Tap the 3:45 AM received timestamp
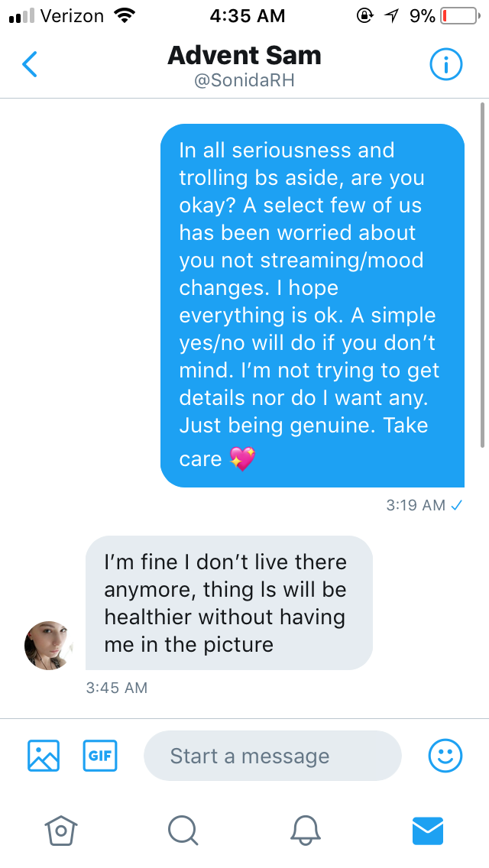Viewport: 489px width, 868px height. (117, 688)
